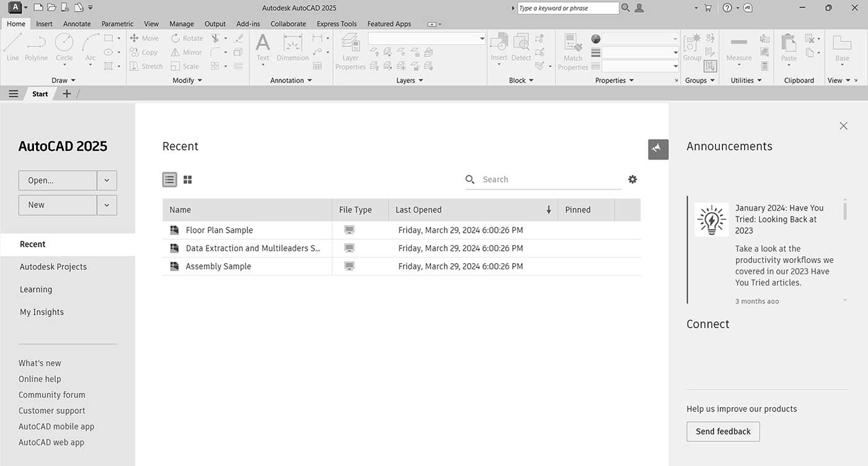Click the sign-in user icon
The width and height of the screenshot is (868, 466).
(x=640, y=8)
